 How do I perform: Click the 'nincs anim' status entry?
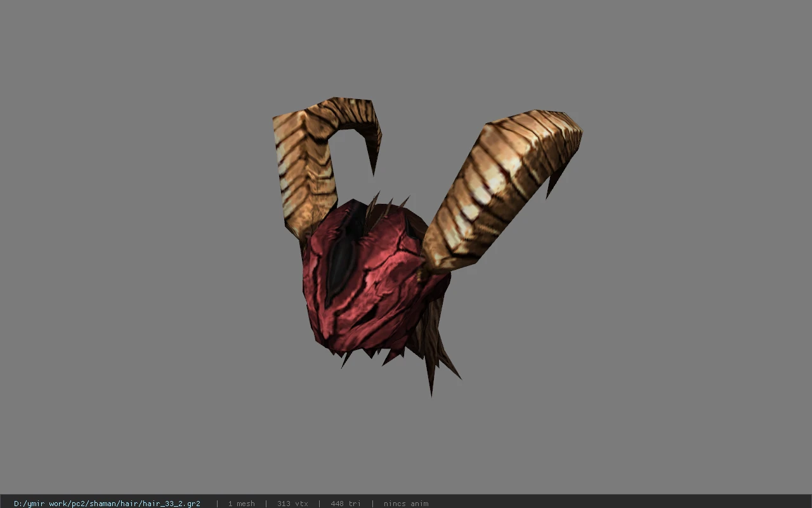click(406, 504)
